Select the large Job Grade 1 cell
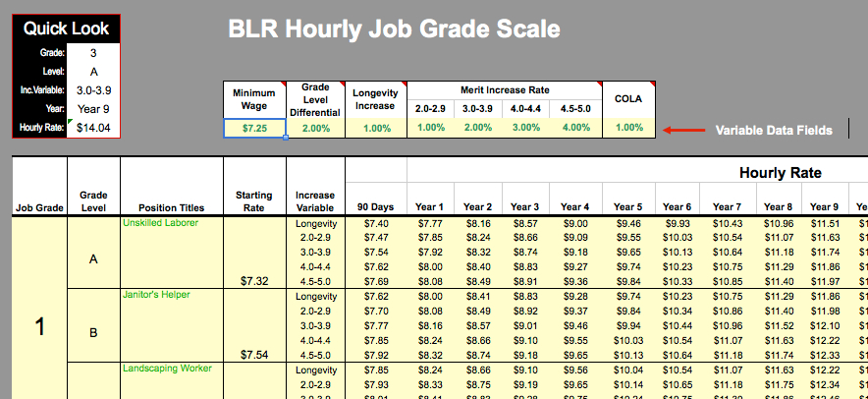The width and height of the screenshot is (868, 399). 39,327
